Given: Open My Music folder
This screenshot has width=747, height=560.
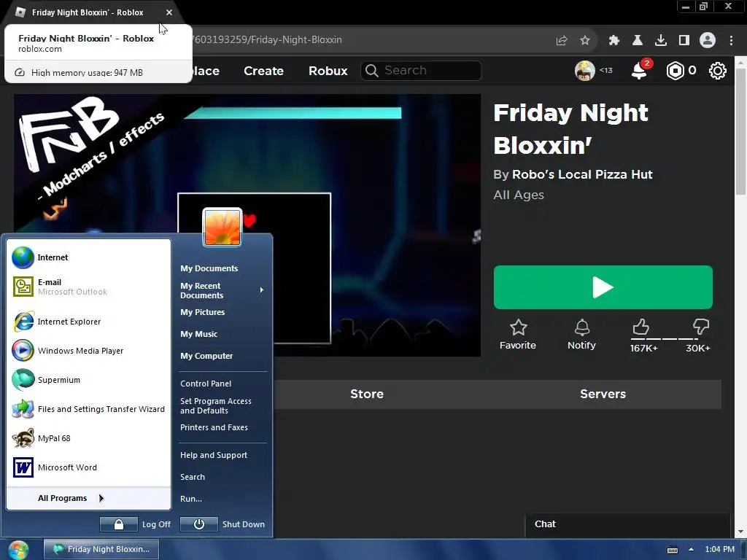Looking at the screenshot, I should 198,334.
